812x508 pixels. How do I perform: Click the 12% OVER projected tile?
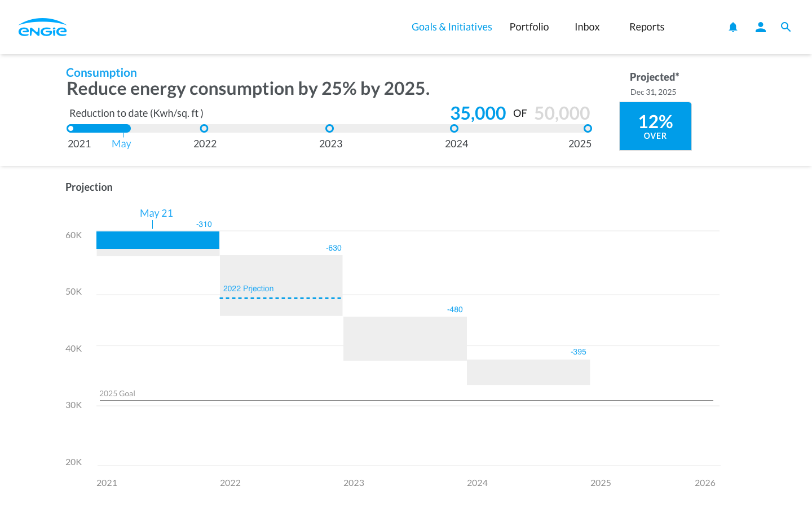pyautogui.click(x=655, y=126)
